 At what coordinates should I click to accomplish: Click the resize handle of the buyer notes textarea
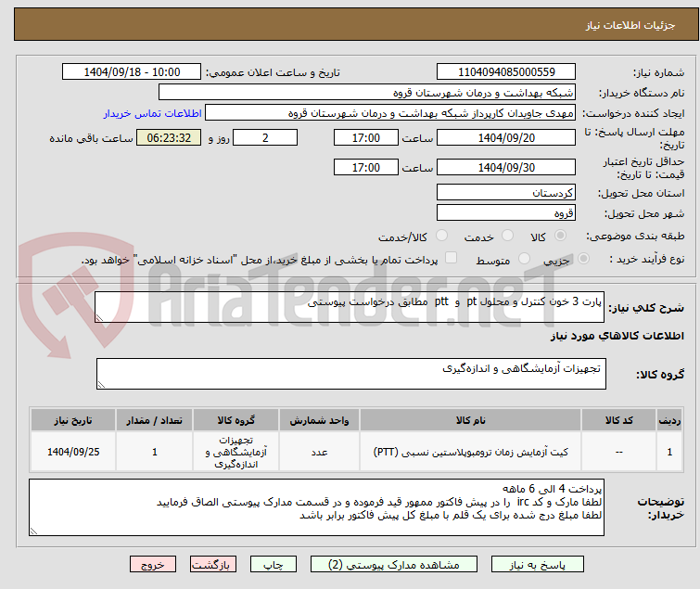pyautogui.click(x=34, y=531)
